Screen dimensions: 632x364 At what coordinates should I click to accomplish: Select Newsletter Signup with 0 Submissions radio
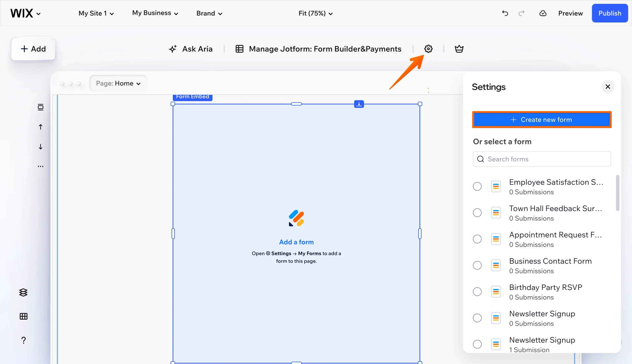click(x=477, y=318)
